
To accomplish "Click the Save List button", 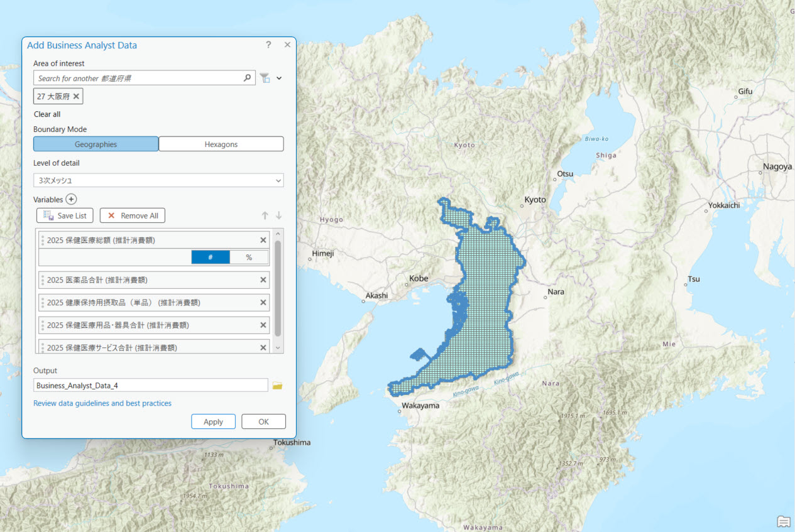I will [x=65, y=215].
